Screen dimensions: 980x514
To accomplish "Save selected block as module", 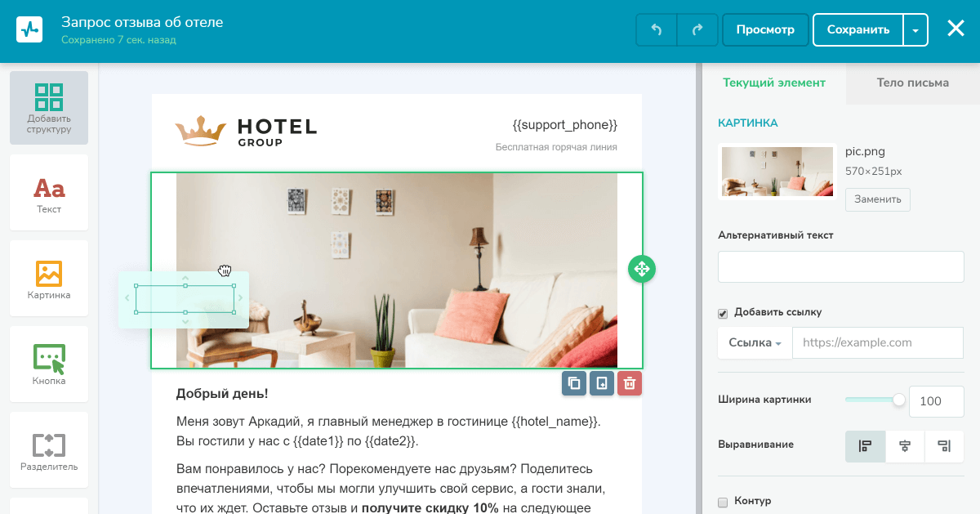I will [x=602, y=383].
